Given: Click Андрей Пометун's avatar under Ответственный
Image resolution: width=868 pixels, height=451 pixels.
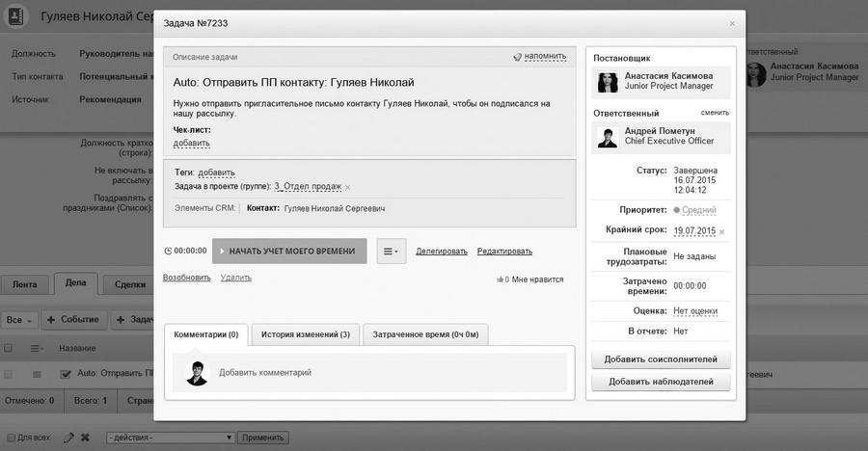Looking at the screenshot, I should point(608,137).
